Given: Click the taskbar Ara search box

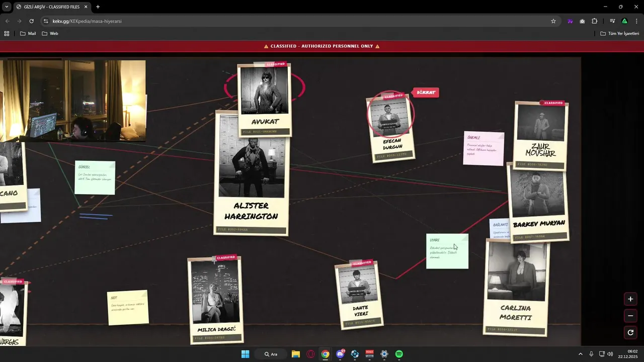Looking at the screenshot, I should point(271,354).
